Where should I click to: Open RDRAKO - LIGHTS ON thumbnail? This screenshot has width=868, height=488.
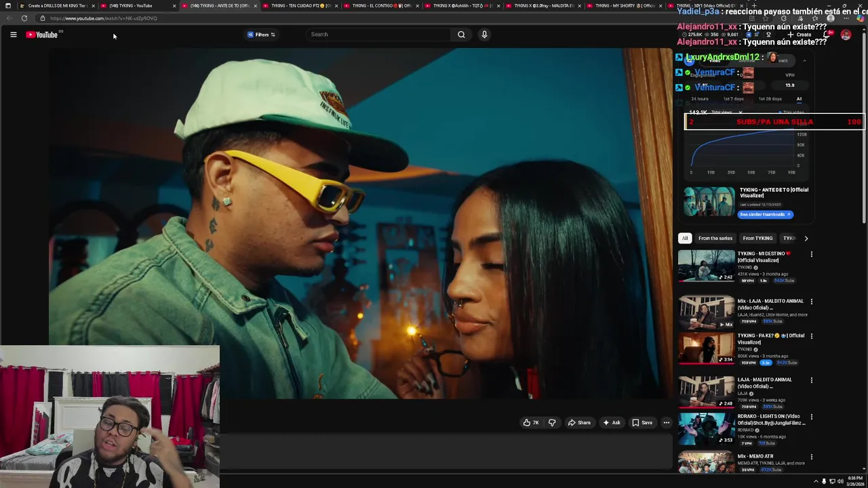[x=706, y=428]
